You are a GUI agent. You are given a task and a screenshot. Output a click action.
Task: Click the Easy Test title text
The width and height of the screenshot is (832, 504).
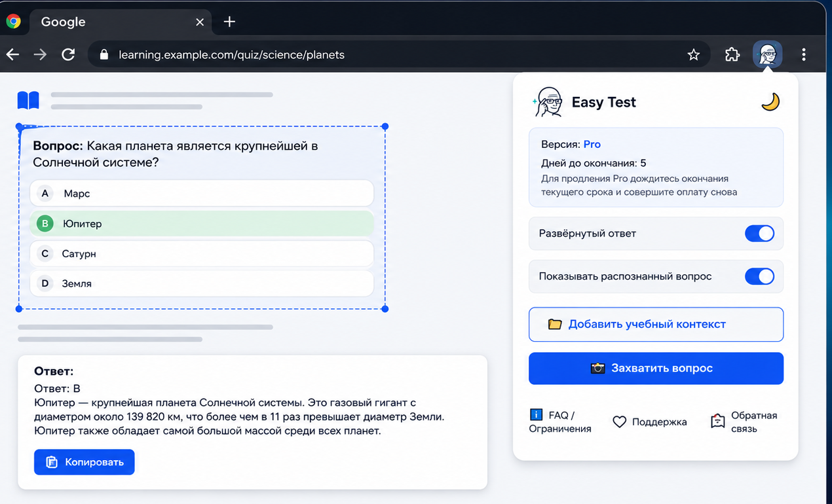(x=603, y=102)
